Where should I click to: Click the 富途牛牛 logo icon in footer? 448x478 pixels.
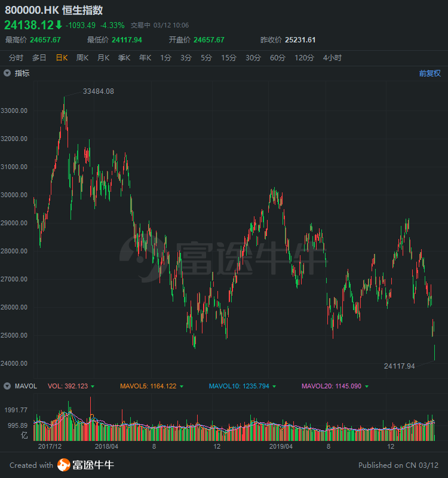pyautogui.click(x=64, y=465)
